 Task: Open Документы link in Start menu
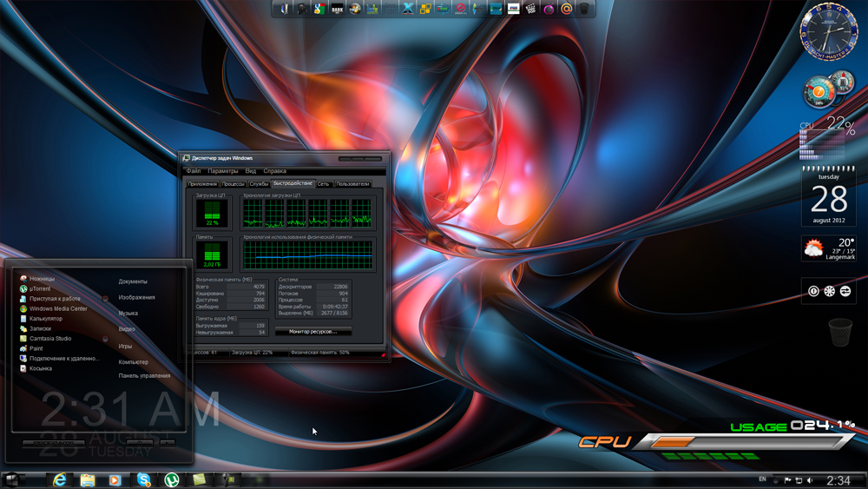(x=133, y=281)
